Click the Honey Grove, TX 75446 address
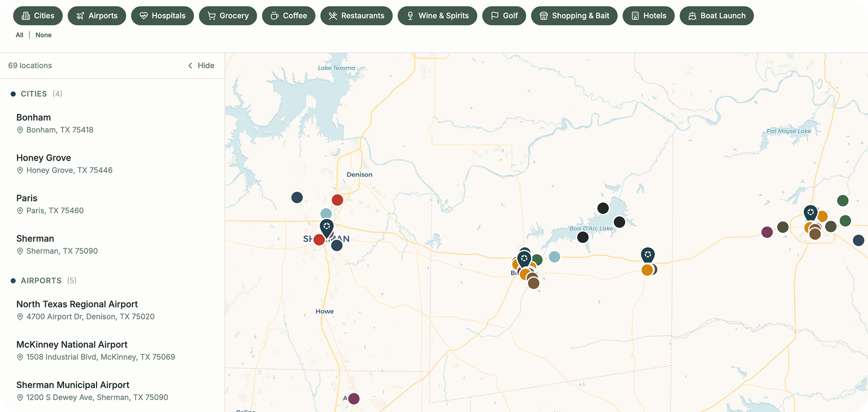The image size is (868, 412). pyautogui.click(x=69, y=170)
